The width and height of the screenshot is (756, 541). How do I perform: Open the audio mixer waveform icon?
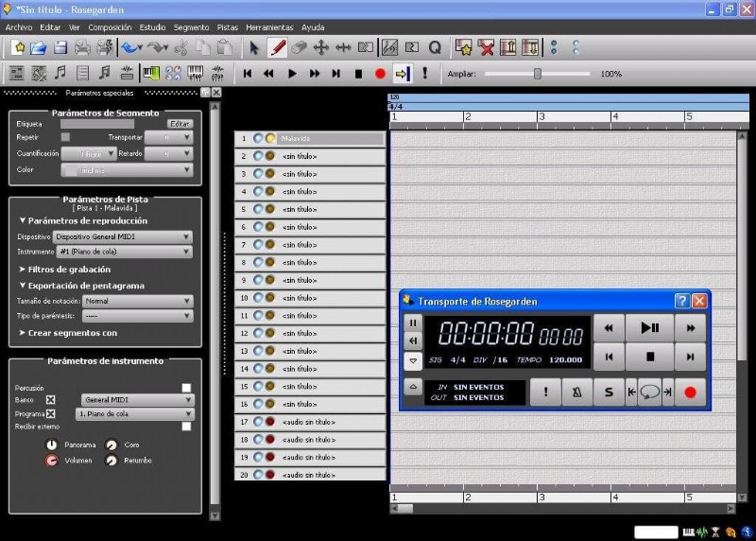218,74
